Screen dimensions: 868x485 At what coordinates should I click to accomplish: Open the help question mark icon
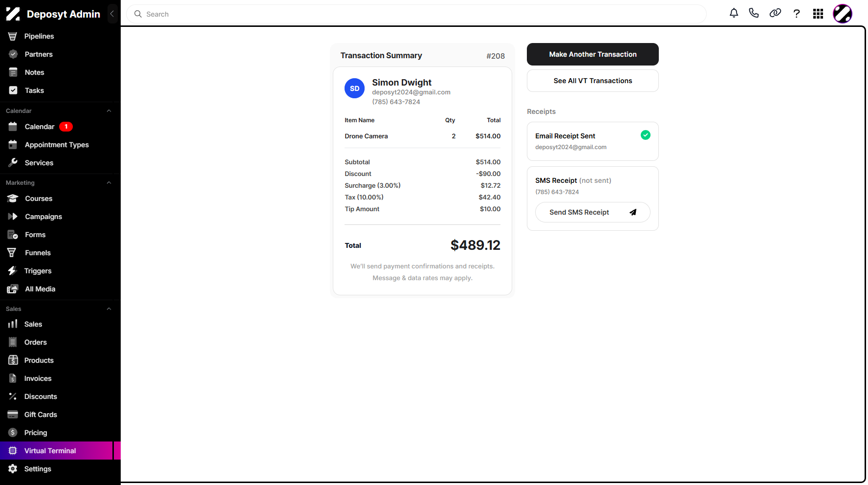(797, 14)
